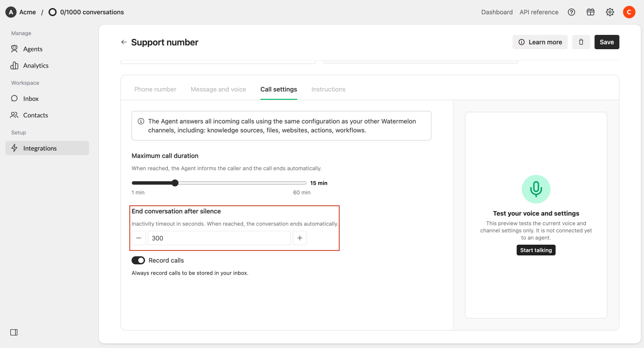Delete the support number with trash icon
The image size is (644, 348).
581,42
